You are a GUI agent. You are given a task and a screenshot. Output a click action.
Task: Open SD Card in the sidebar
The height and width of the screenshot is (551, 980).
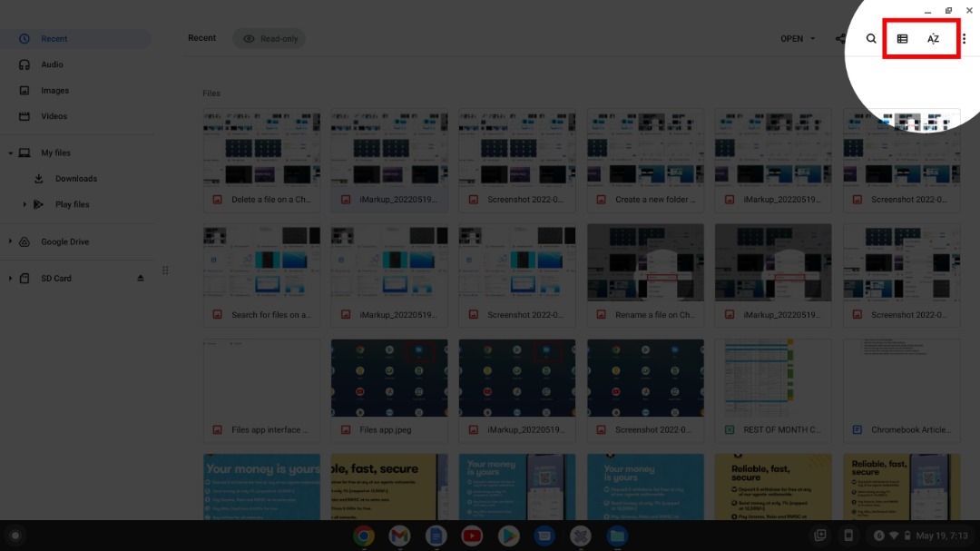pos(75,279)
